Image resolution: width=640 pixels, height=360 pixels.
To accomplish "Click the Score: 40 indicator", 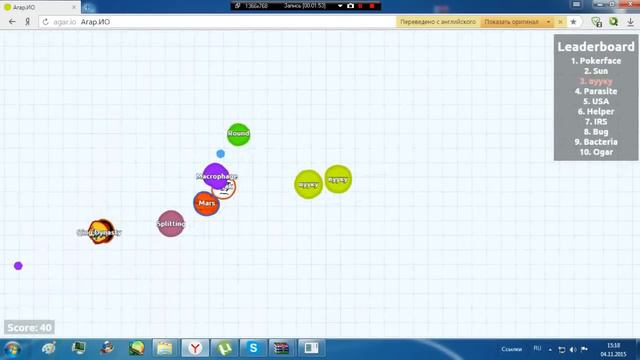I will pyautogui.click(x=29, y=327).
